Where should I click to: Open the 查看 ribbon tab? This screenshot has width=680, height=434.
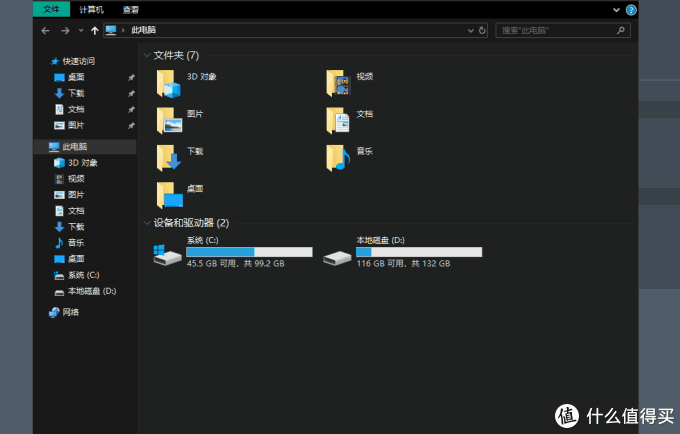[131, 10]
